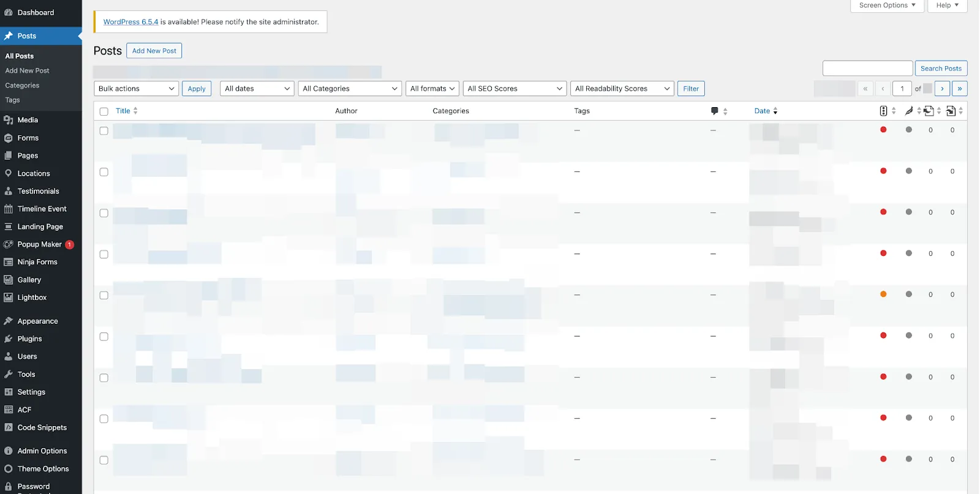Check the second post row checkbox
The image size is (980, 494).
104,172
